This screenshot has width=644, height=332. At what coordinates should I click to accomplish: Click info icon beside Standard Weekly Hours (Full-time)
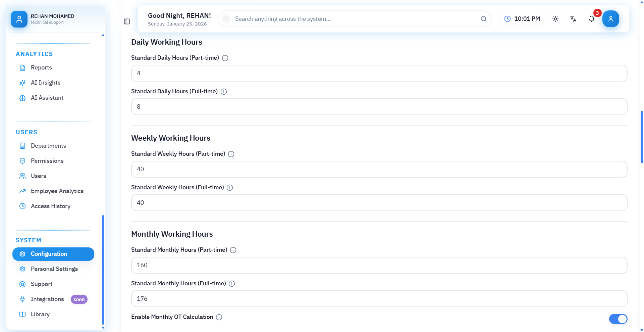[230, 188]
